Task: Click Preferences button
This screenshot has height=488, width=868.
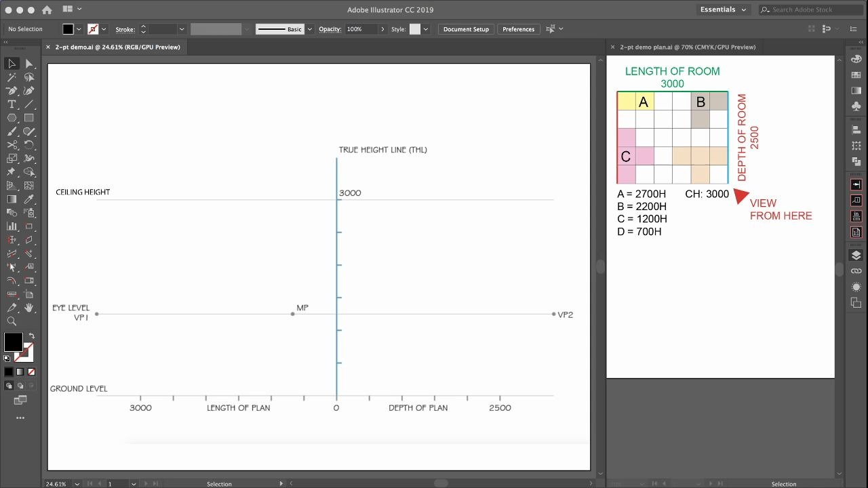Action: [x=519, y=29]
